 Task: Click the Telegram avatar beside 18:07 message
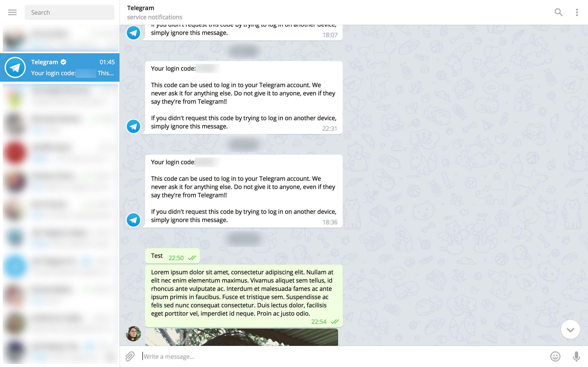[133, 33]
